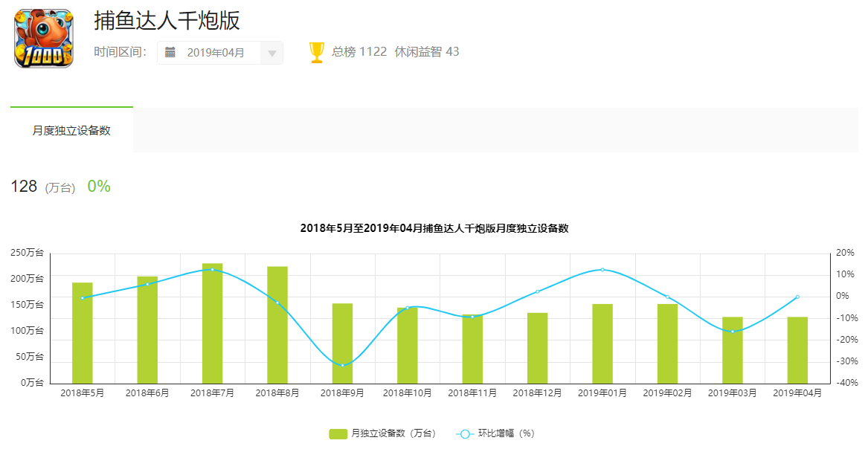Click the 2018年5月 green bar
868x449 pixels.
(83, 333)
